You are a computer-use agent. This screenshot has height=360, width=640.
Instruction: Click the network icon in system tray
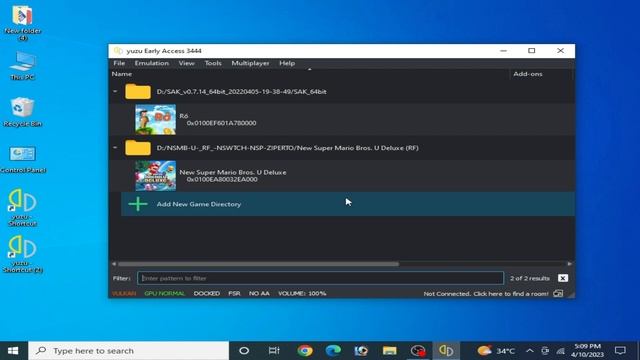pyautogui.click(x=560, y=351)
